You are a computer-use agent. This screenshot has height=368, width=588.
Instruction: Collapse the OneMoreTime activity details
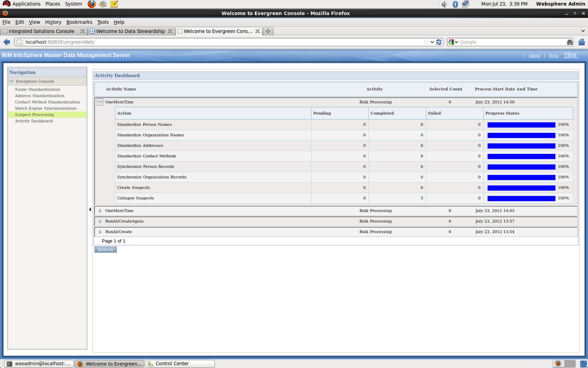pyautogui.click(x=100, y=102)
